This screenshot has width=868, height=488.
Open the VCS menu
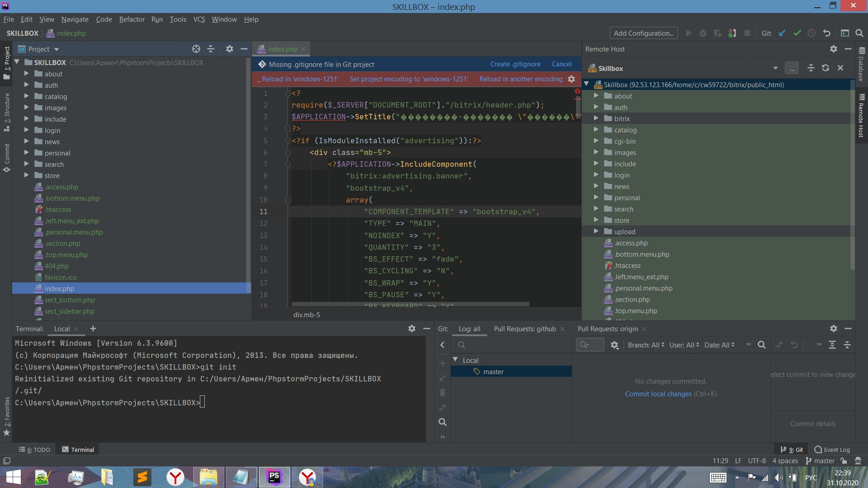(199, 19)
